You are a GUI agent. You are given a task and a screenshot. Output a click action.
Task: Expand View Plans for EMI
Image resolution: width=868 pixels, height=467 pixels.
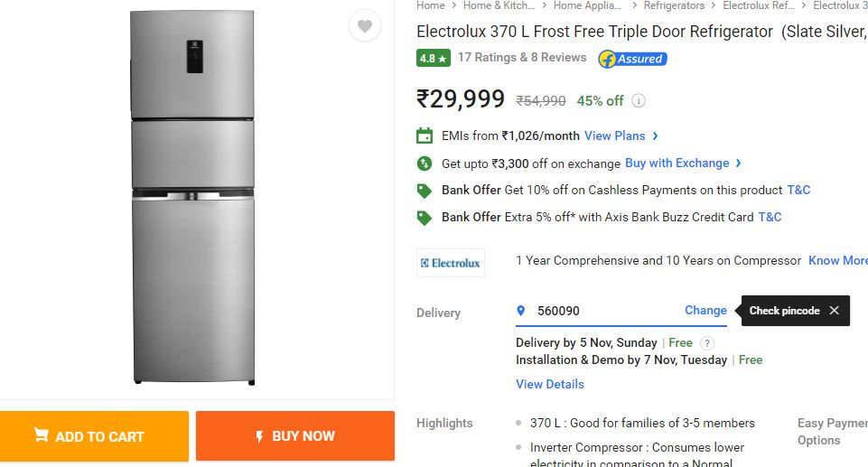tap(621, 136)
